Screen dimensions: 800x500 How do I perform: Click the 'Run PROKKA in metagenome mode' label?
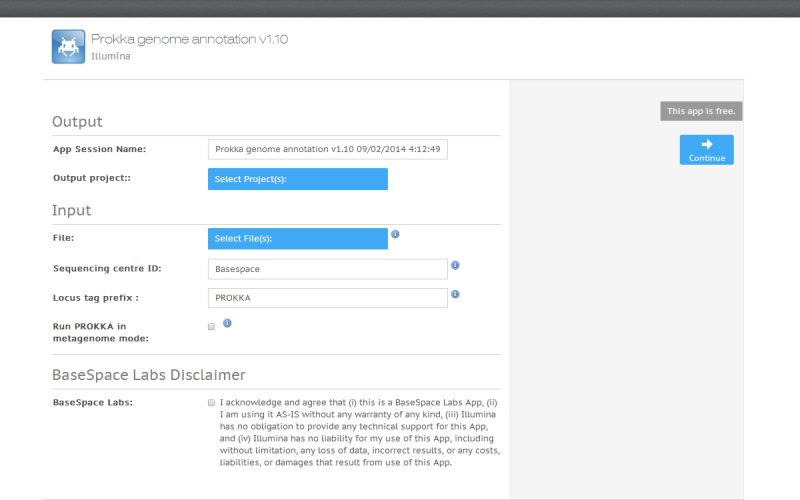pyautogui.click(x=90, y=332)
